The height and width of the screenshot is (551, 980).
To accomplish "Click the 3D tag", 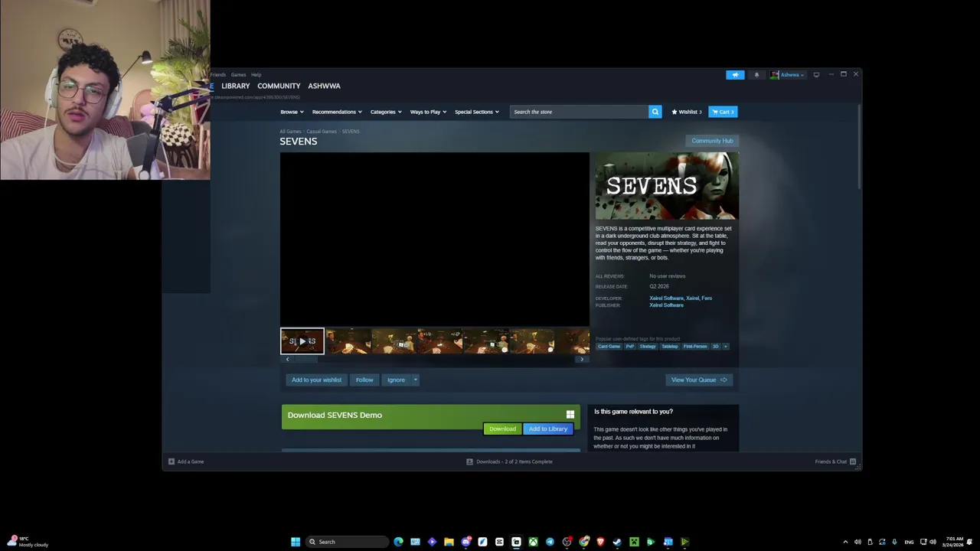I will point(716,347).
